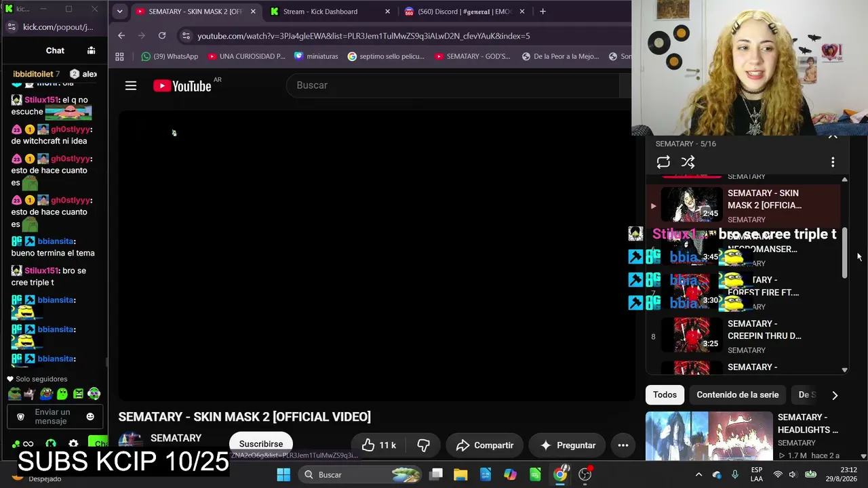Open the SEMATARY - GOD'S bookmark
The image size is (868, 488).
473,56
